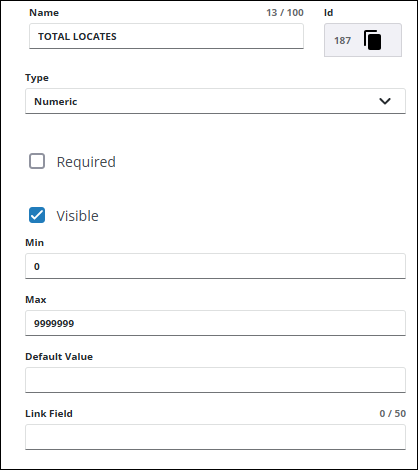Click the 13 / 100 character counter
The image size is (418, 470).
[x=285, y=13]
